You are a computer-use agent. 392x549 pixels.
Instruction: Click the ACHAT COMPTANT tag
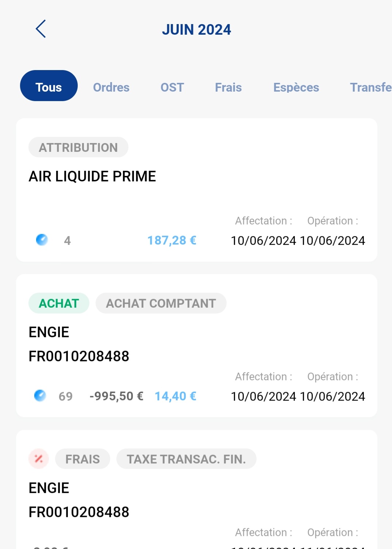(161, 303)
